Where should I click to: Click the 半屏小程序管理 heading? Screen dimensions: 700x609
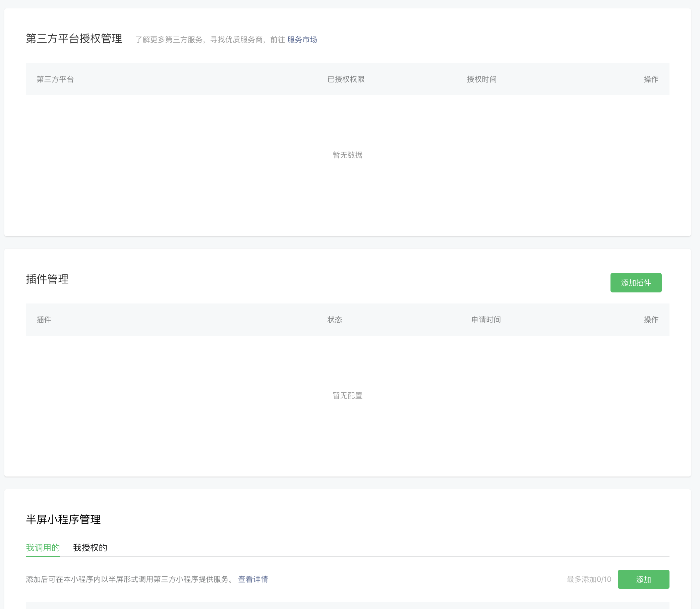tap(63, 519)
